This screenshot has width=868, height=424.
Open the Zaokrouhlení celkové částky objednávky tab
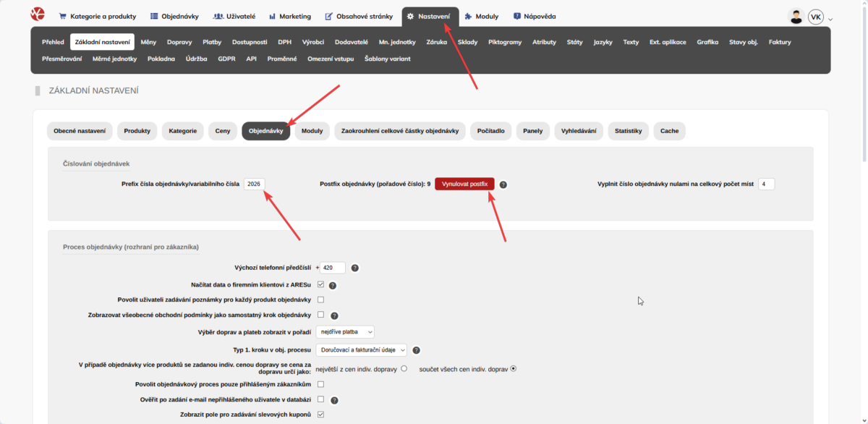(x=401, y=131)
